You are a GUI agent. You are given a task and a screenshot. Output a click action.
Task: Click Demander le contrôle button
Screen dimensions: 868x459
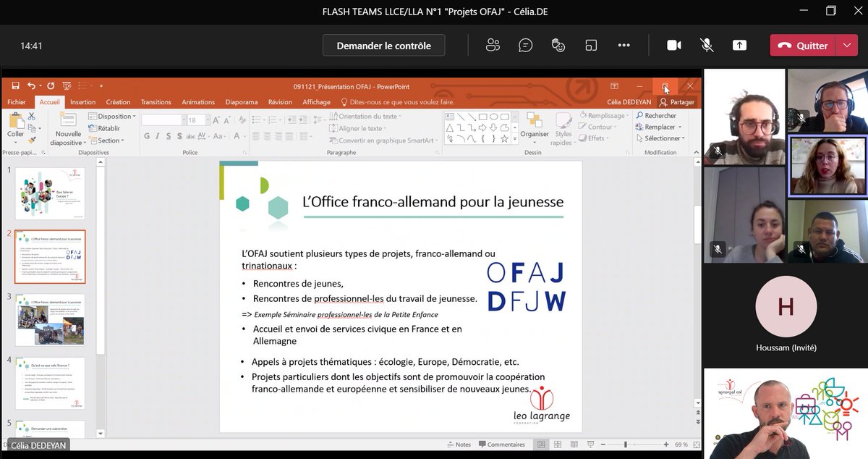(384, 45)
